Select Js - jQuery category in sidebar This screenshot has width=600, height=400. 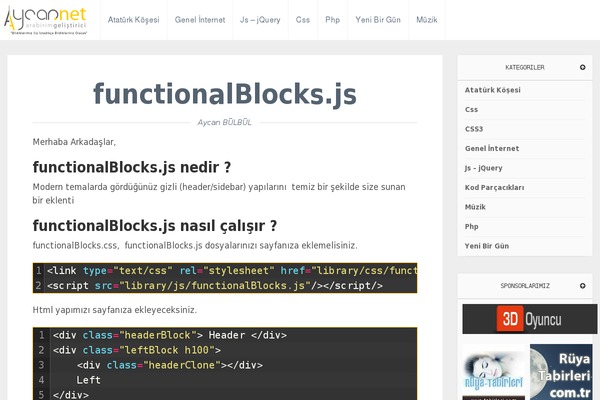click(x=483, y=168)
